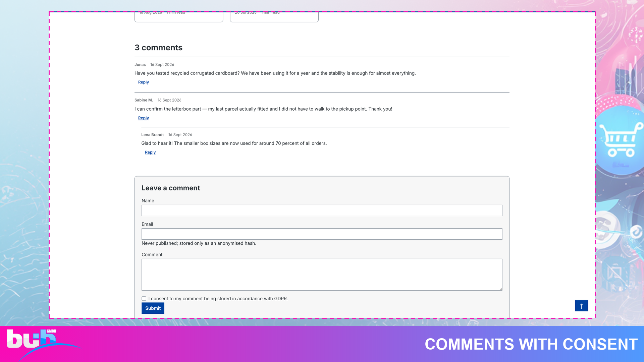Click the Name field label

click(x=148, y=200)
